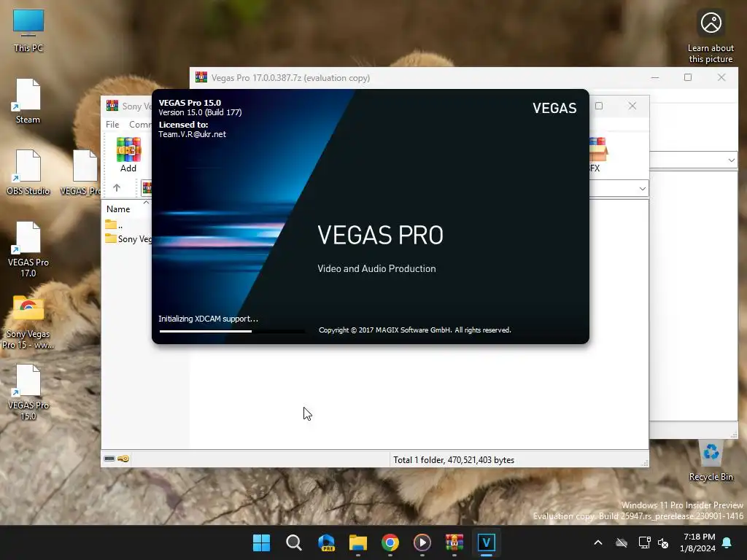
Task: Click the Learn about this picture icon
Action: 711,36
